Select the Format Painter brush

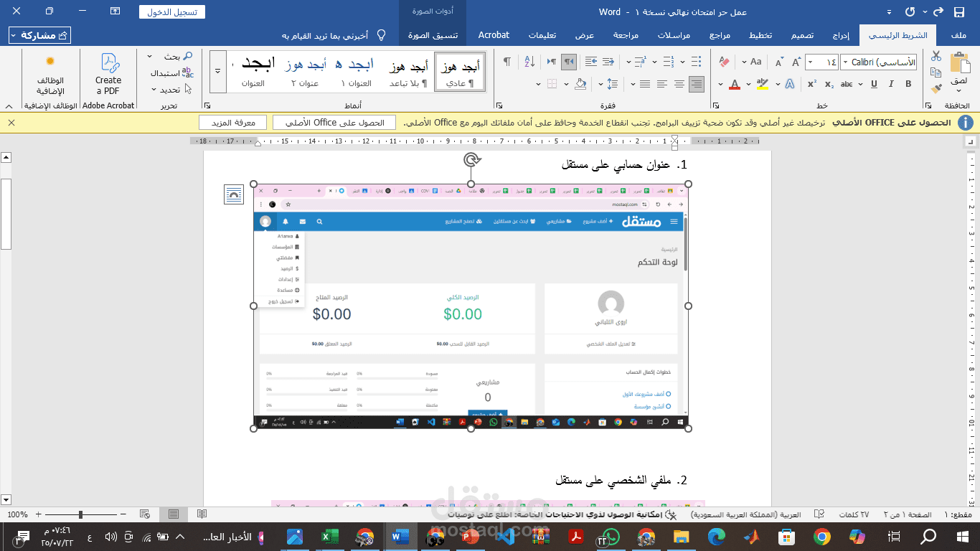(936, 88)
